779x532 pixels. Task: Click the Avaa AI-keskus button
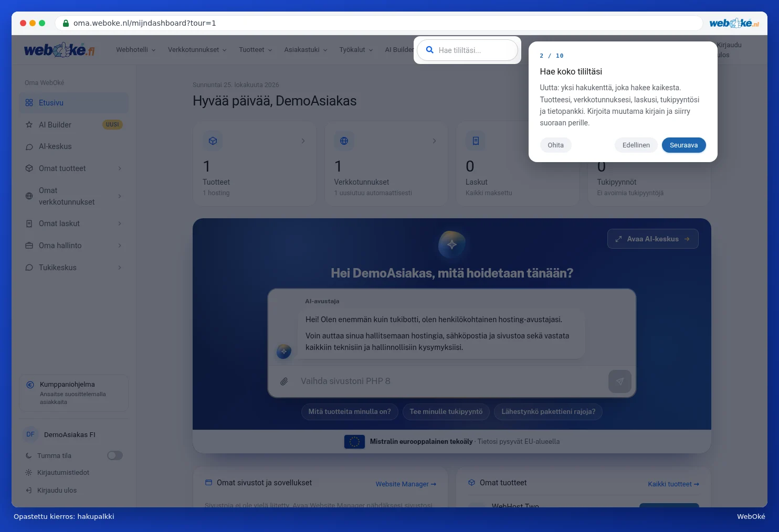pyautogui.click(x=652, y=239)
